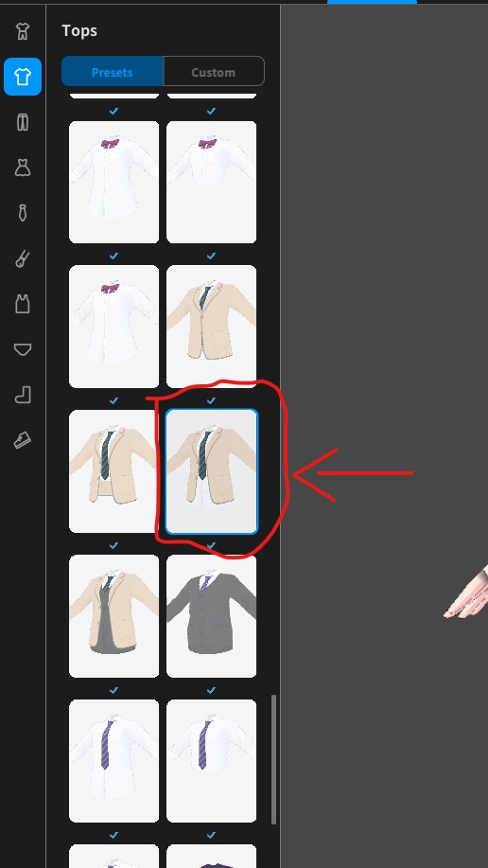
Task: Open the Onepiece dress category icon
Action: [x=22, y=168]
